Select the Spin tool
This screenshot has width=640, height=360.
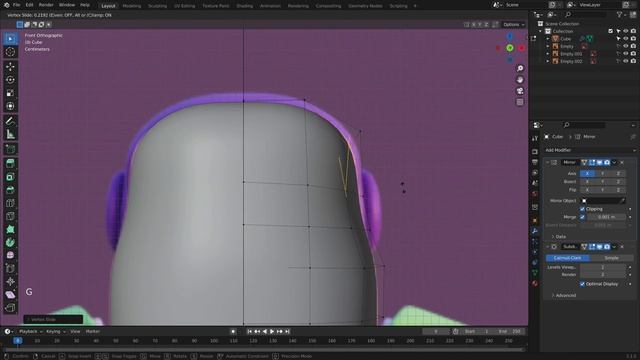10,242
